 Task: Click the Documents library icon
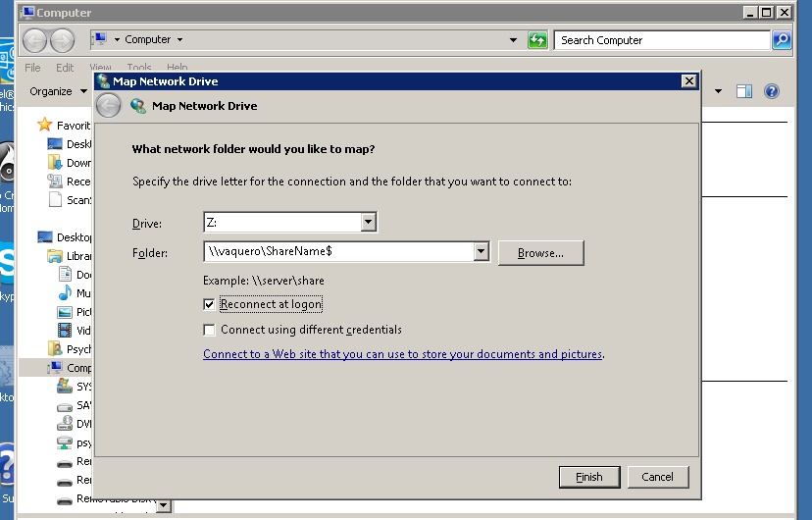pos(65,274)
